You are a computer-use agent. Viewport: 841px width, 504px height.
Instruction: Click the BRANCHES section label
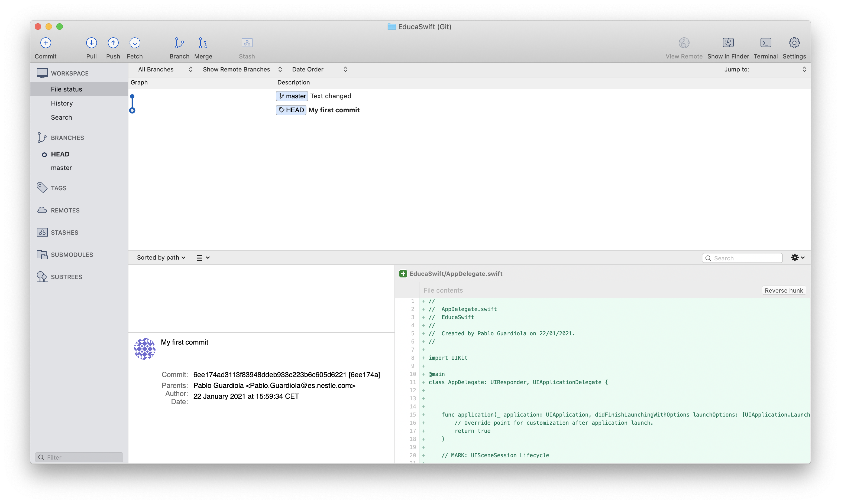(67, 138)
